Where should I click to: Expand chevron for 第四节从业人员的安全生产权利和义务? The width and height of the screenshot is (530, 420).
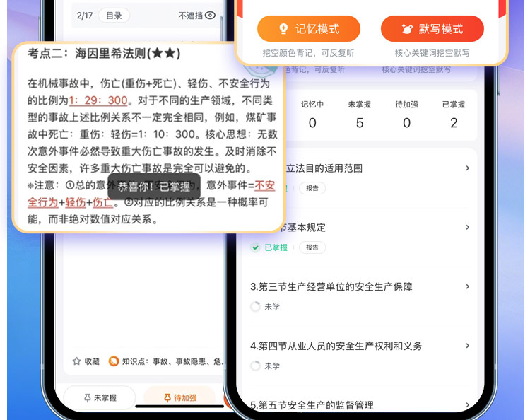(467, 346)
